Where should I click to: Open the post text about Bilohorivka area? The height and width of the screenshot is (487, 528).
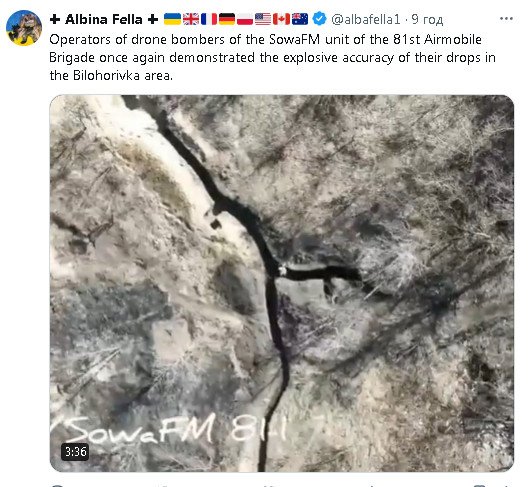[x=272, y=58]
